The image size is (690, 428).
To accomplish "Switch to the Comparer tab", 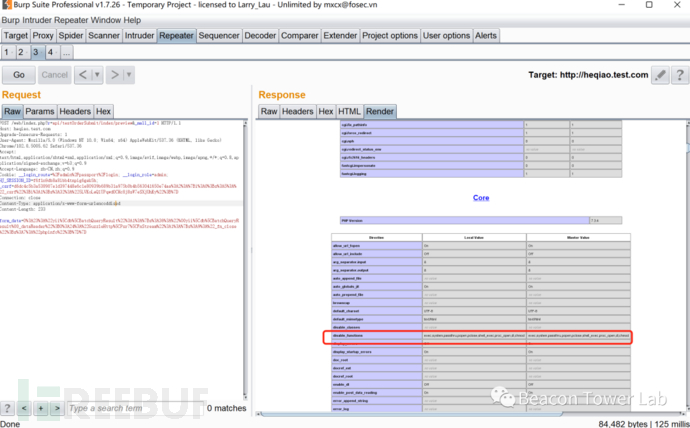I will pyautogui.click(x=300, y=36).
